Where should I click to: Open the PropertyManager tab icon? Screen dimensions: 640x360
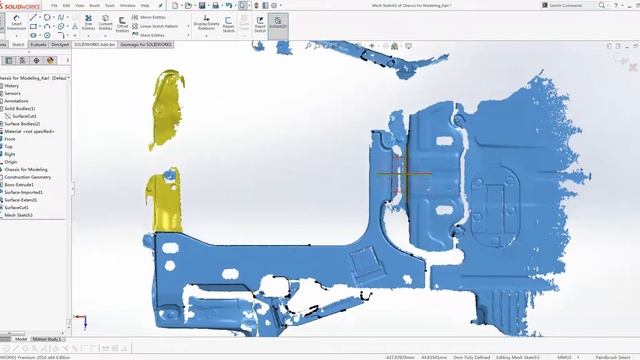point(22,60)
